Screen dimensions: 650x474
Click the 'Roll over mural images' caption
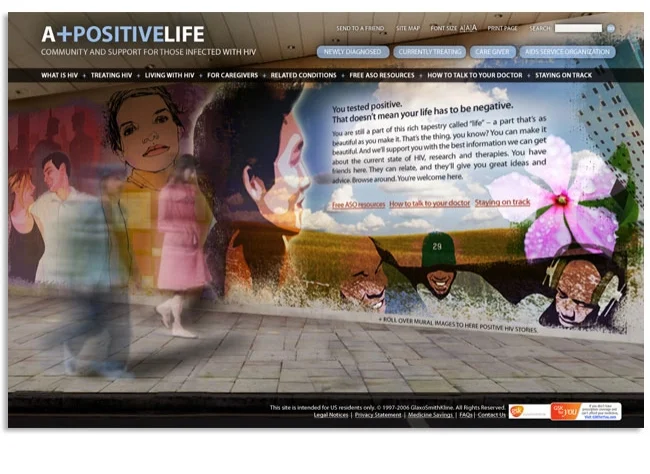coord(458,325)
